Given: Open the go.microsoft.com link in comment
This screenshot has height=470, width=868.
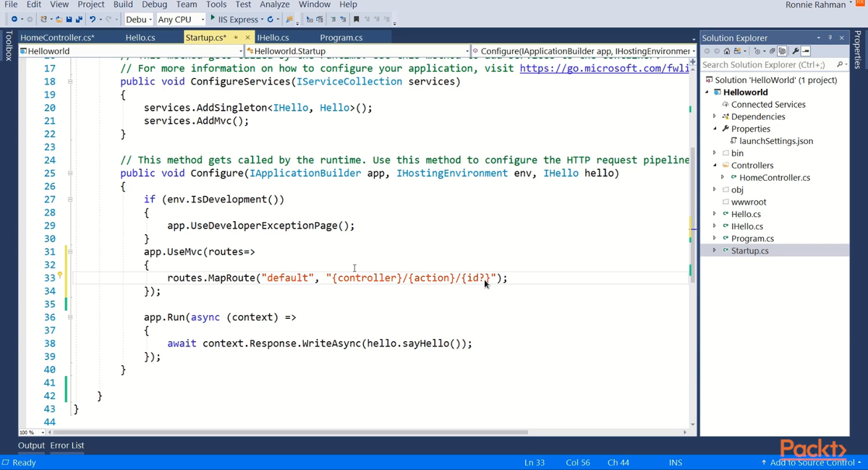Looking at the screenshot, I should [604, 68].
